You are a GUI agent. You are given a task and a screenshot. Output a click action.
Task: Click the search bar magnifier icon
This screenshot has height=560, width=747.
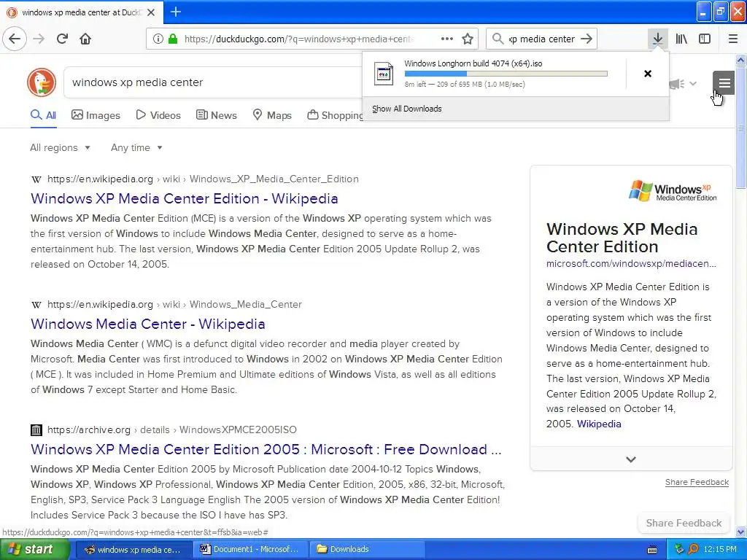click(498, 39)
